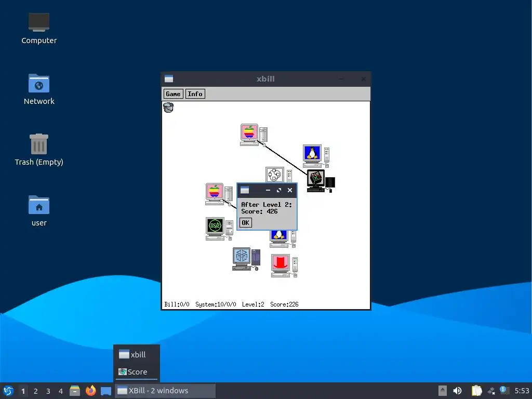Open the volume control tray icon
Viewport: 532px width, 399px height.
[457, 391]
